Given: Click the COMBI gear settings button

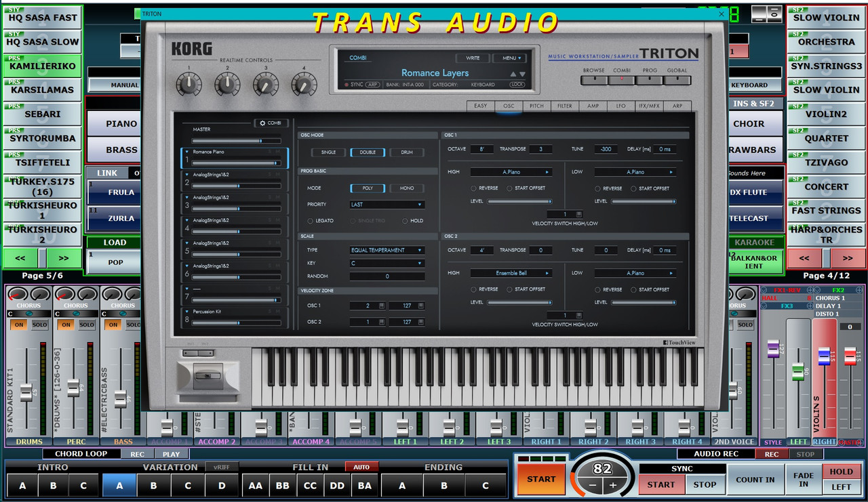Looking at the screenshot, I should click(271, 123).
